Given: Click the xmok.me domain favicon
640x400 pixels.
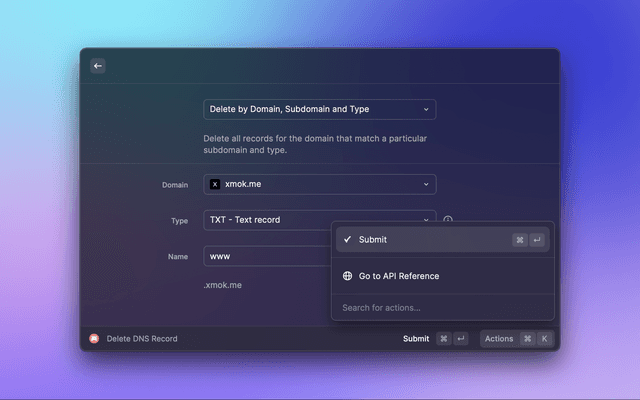Looking at the screenshot, I should pos(215,185).
